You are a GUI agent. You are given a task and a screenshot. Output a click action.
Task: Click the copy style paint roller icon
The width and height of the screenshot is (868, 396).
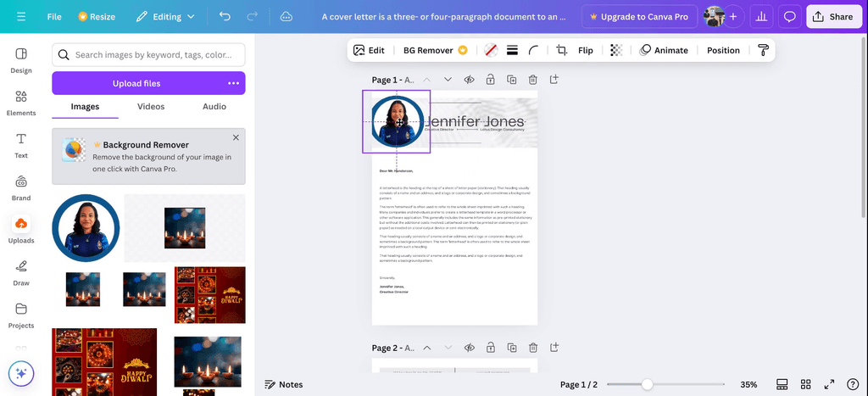coord(764,50)
